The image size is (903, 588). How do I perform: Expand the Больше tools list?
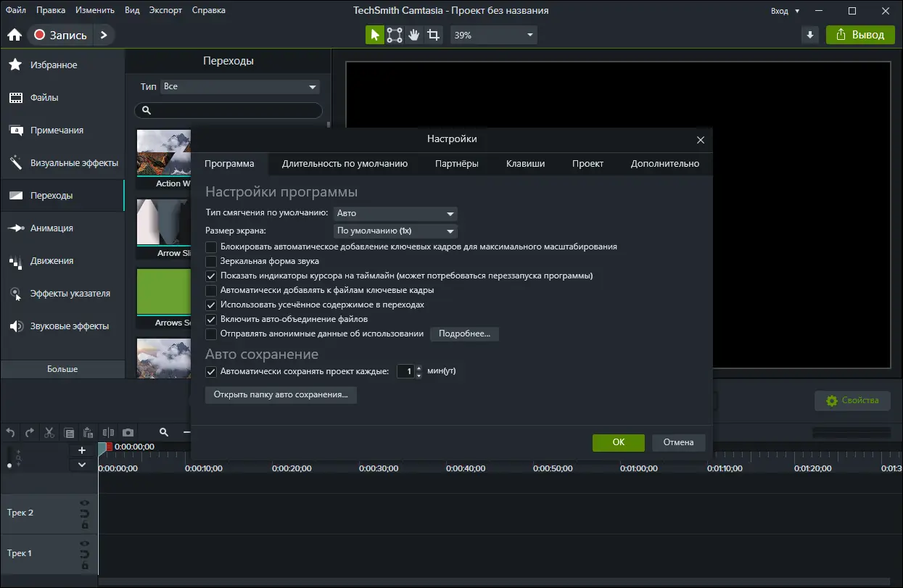[x=62, y=369]
